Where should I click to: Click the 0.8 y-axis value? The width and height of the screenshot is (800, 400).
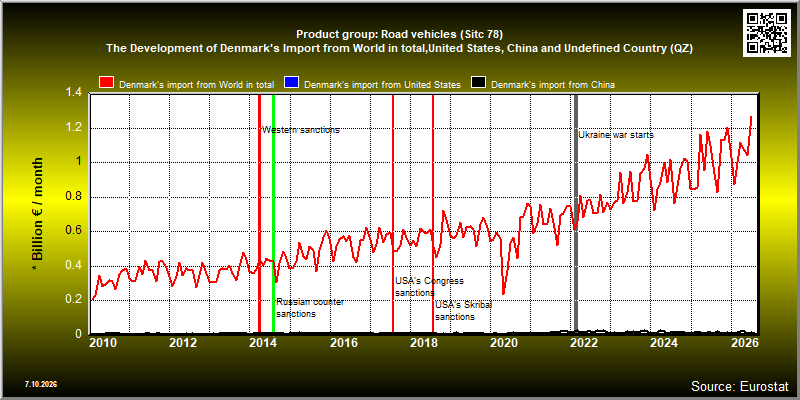tap(74, 196)
